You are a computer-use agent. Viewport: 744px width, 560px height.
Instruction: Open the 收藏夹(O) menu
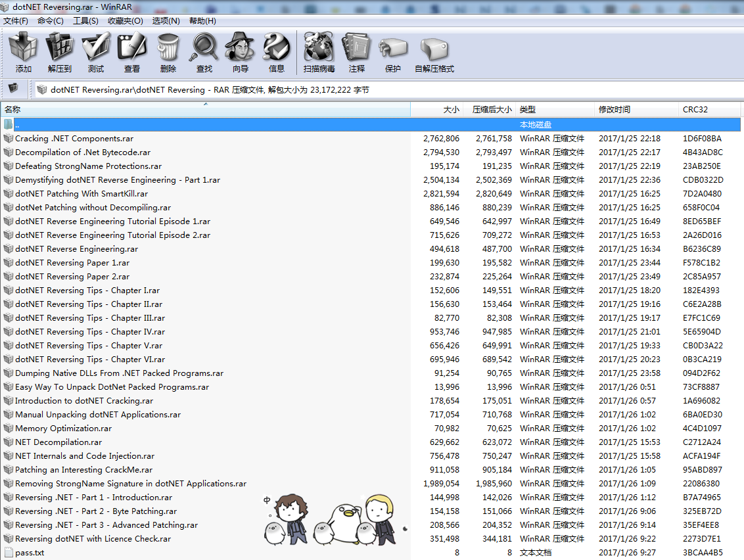[x=126, y=21]
